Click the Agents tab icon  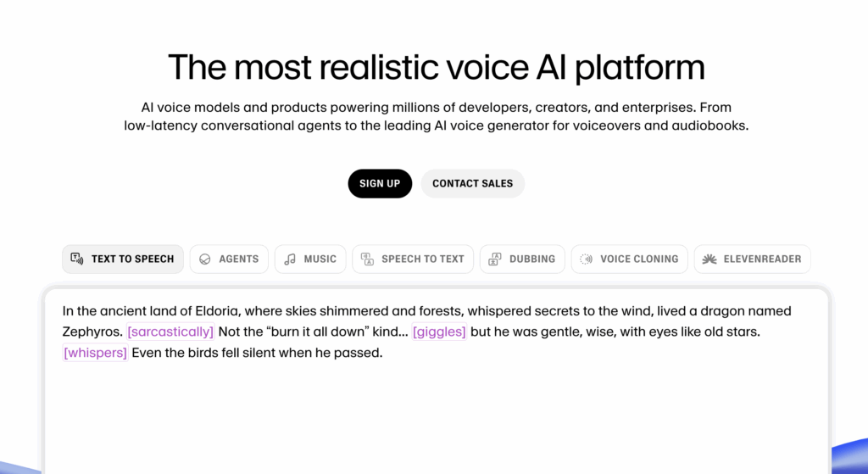coord(204,259)
